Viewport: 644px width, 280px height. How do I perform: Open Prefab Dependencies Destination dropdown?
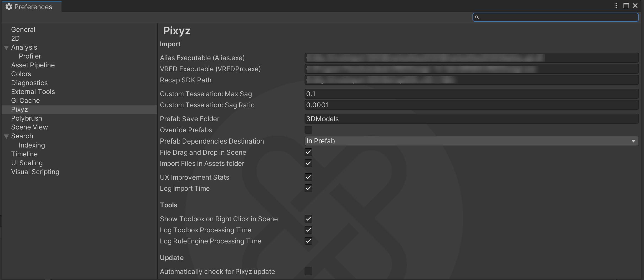click(x=472, y=141)
